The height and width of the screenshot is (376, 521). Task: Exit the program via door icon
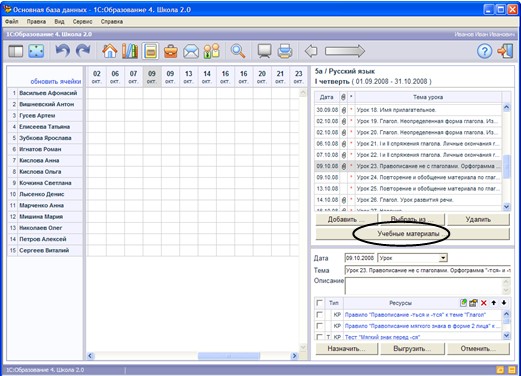(505, 51)
